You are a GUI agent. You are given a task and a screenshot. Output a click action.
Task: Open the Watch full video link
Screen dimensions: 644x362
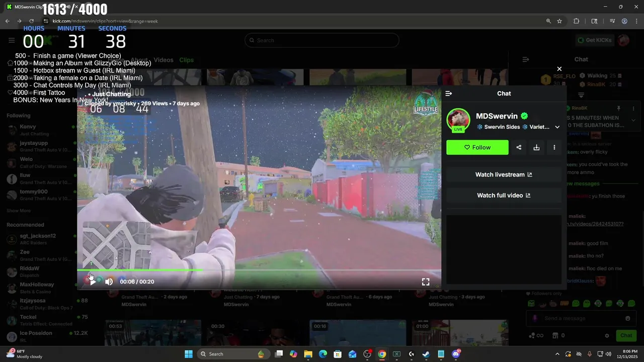[x=504, y=195]
